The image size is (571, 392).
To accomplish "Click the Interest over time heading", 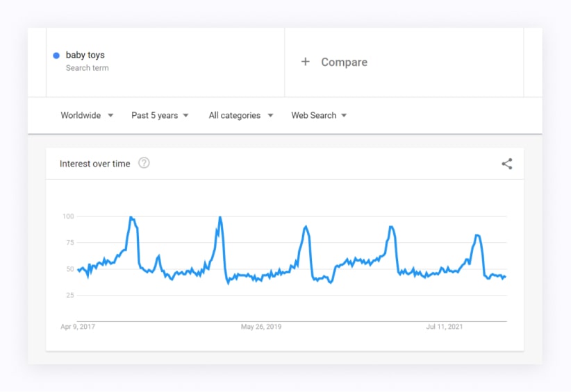I will (x=94, y=164).
